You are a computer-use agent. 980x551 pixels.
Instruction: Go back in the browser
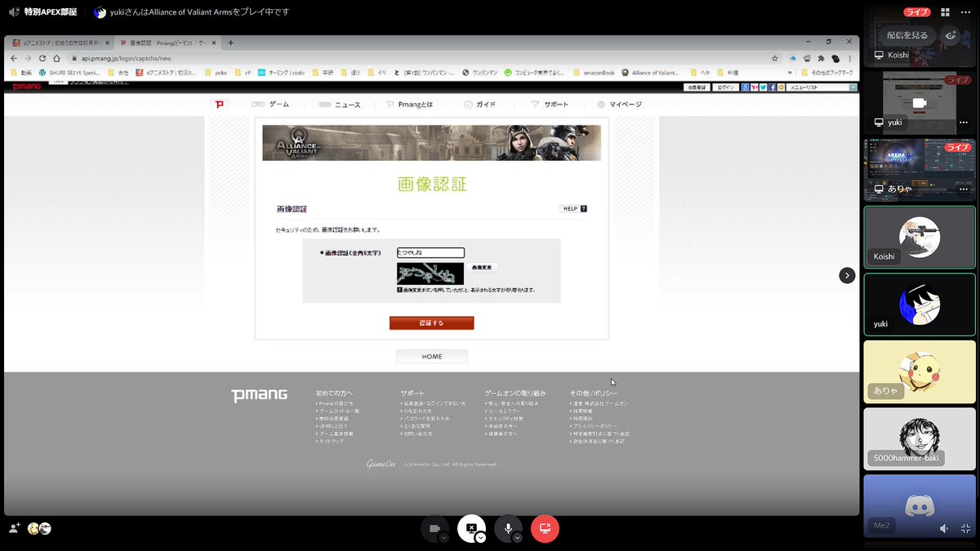16,58
